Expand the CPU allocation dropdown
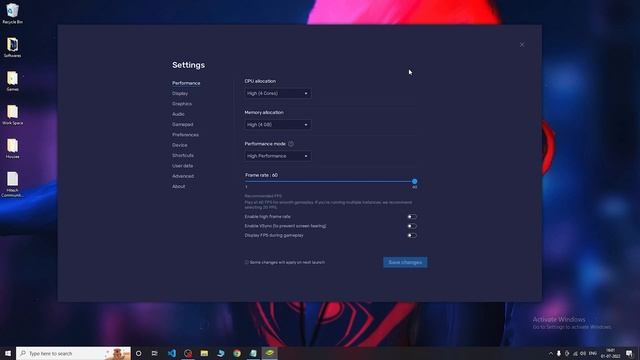This screenshot has height=360, width=640. click(x=278, y=93)
